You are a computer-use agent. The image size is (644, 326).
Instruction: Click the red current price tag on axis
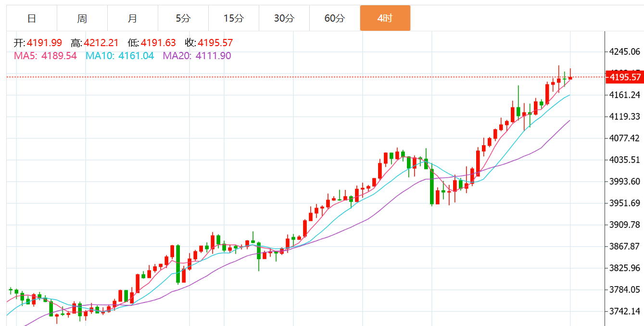pyautogui.click(x=624, y=77)
